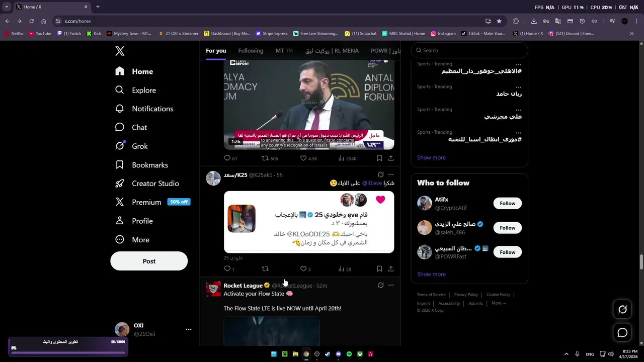Play the Antalya Diplomacy Forum video

coord(309,104)
